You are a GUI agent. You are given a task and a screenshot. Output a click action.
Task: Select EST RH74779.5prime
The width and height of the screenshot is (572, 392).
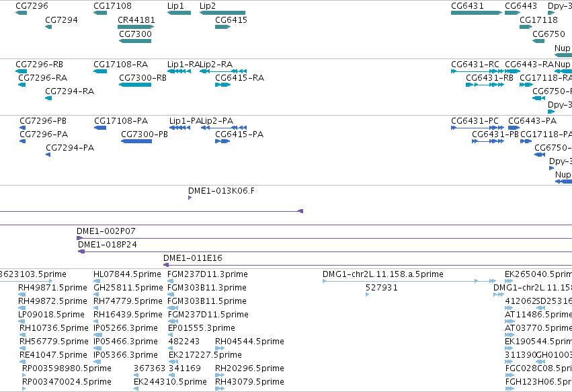[97, 308]
